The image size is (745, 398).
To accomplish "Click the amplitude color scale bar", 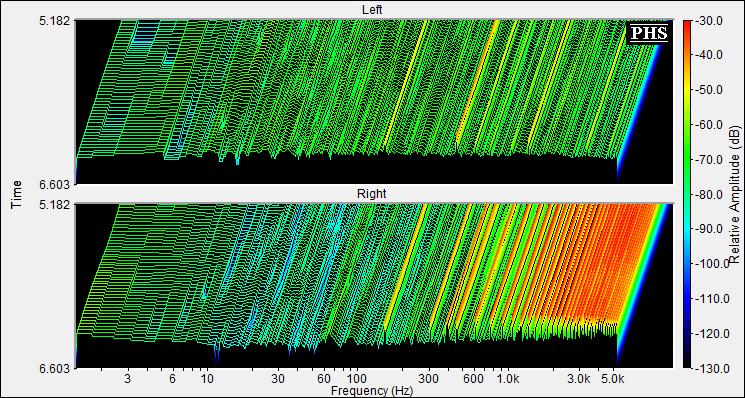I will coord(687,194).
